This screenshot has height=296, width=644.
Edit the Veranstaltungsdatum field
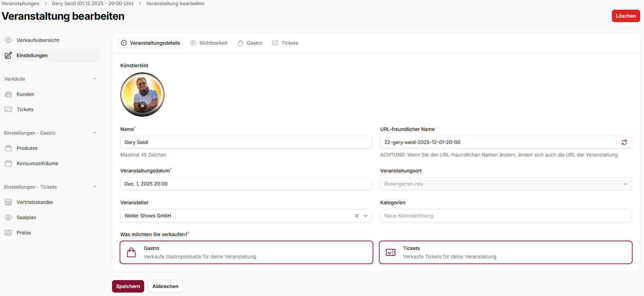point(246,184)
